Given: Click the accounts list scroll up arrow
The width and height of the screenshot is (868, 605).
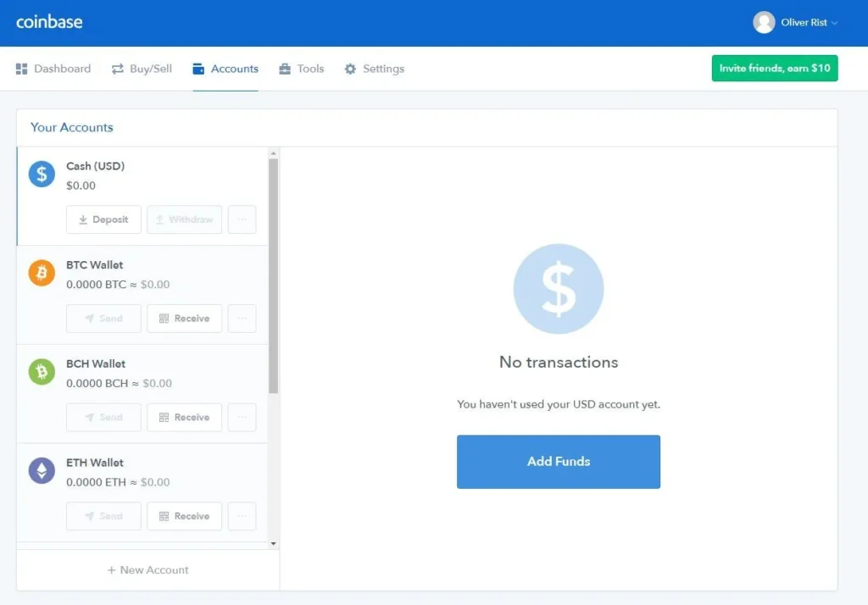Looking at the screenshot, I should 274,153.
